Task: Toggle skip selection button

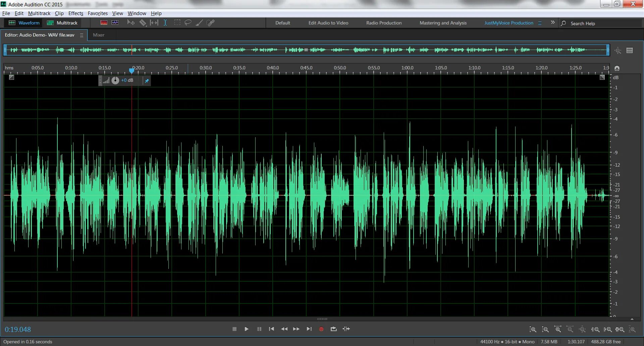Action: pos(346,329)
